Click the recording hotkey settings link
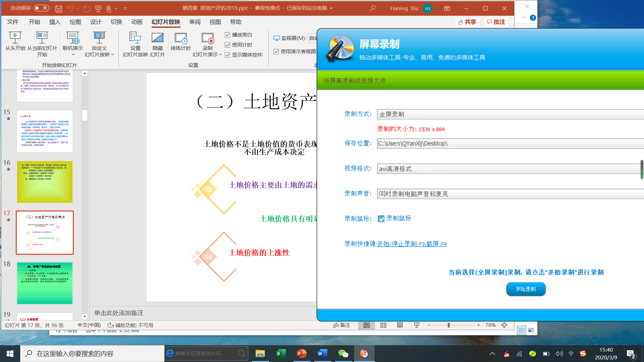The image size is (644, 362). 412,244
